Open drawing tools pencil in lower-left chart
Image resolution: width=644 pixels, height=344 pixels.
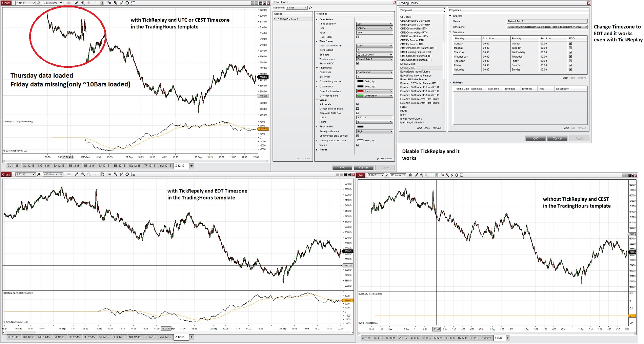pyautogui.click(x=77, y=174)
